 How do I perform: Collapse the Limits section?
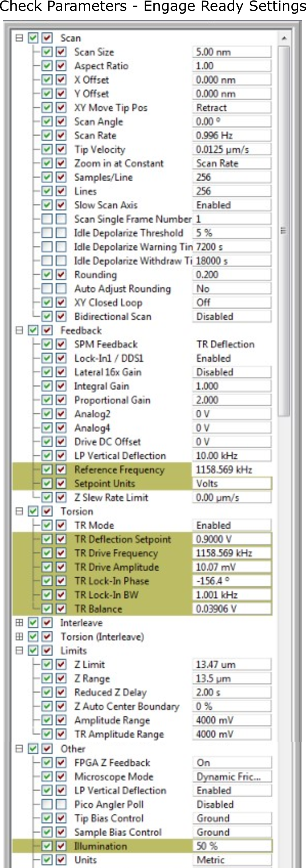coord(19,650)
